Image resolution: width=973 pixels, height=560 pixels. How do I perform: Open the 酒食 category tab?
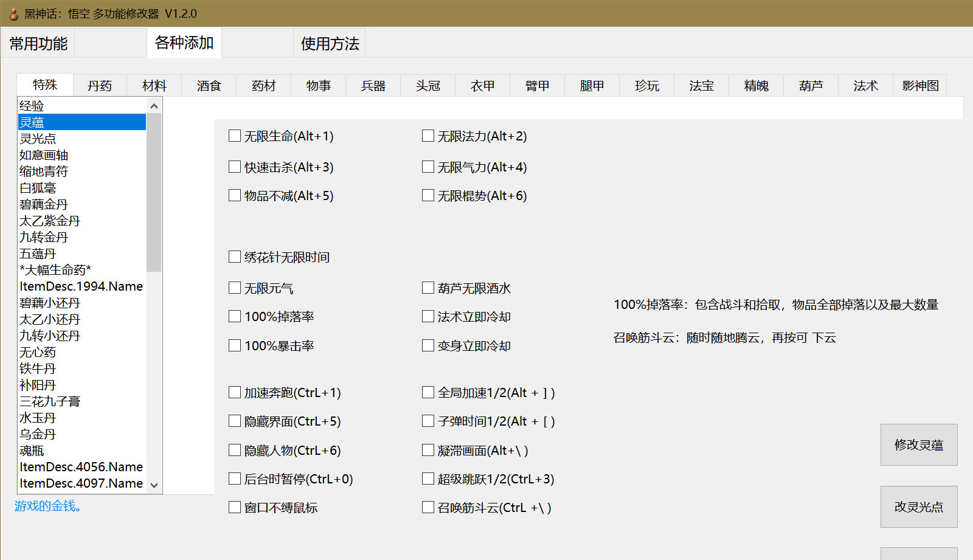(x=209, y=86)
